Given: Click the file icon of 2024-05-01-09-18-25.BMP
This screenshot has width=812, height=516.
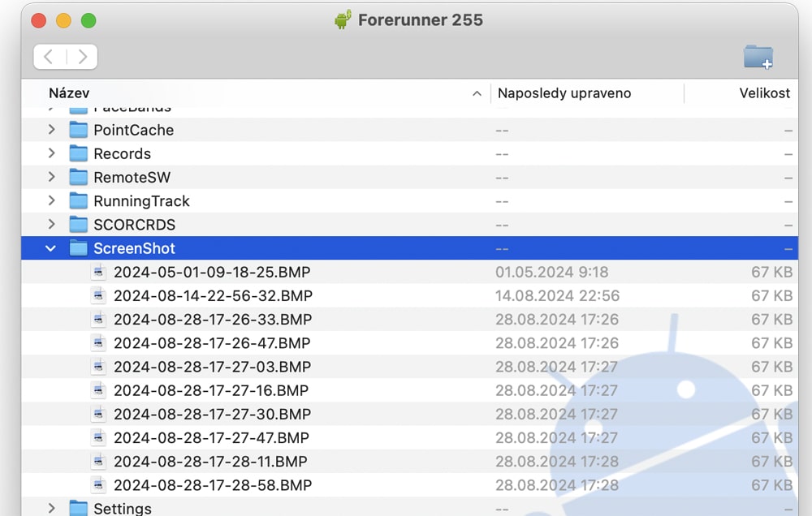Looking at the screenshot, I should pyautogui.click(x=98, y=272).
